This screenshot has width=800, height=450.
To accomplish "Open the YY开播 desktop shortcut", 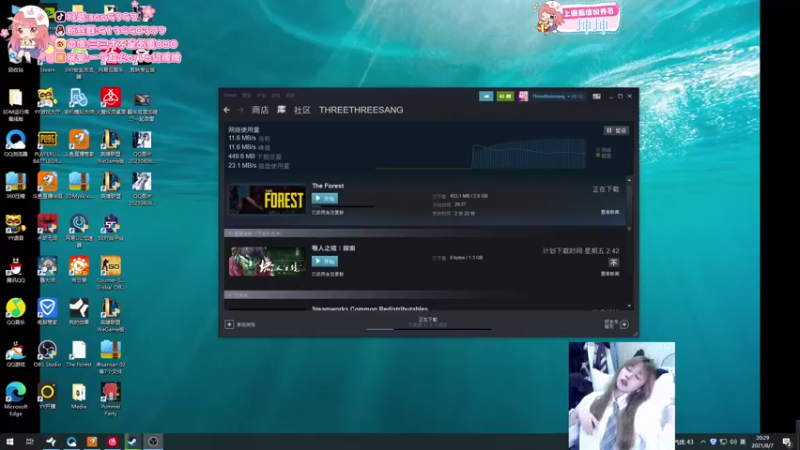I will pos(47,396).
